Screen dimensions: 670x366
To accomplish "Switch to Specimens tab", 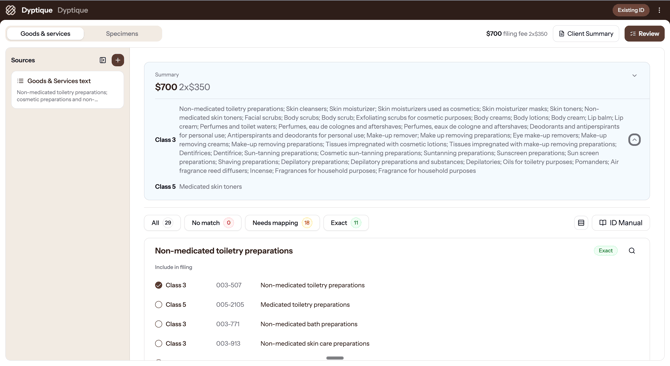I will [122, 34].
